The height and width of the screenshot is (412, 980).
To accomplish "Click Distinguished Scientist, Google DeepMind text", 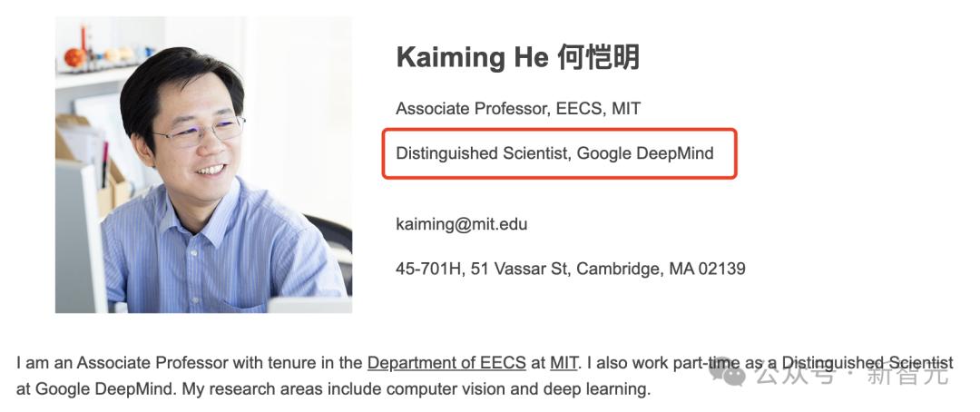I will pyautogui.click(x=554, y=153).
